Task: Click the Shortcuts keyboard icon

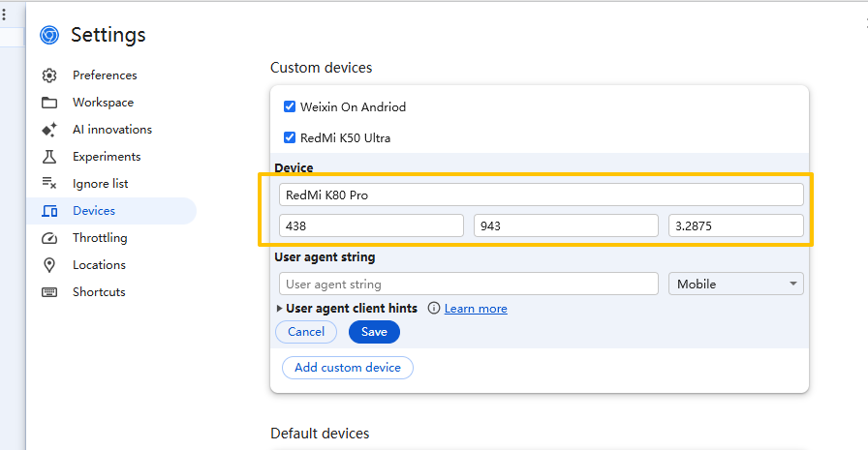Action: 49,292
